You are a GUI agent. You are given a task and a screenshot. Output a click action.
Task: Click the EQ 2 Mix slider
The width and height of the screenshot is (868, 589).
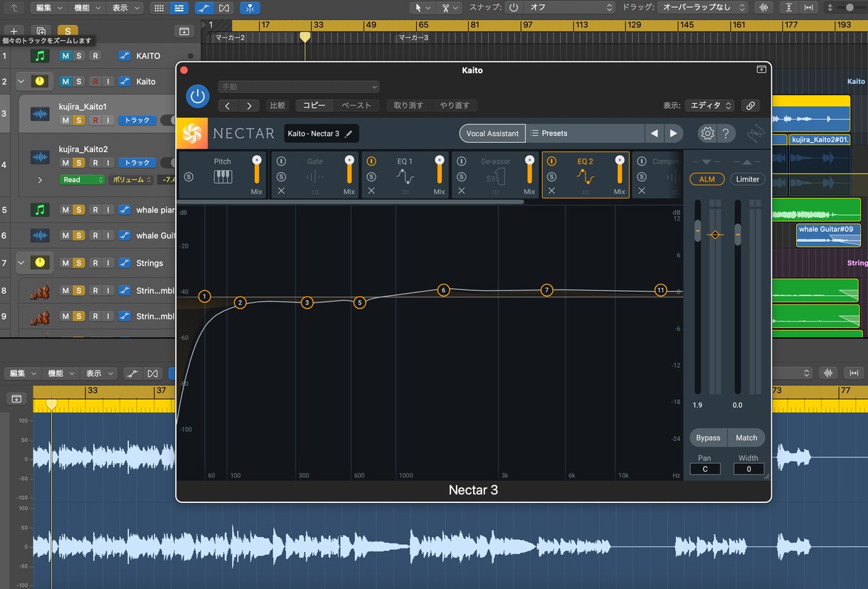pyautogui.click(x=620, y=171)
